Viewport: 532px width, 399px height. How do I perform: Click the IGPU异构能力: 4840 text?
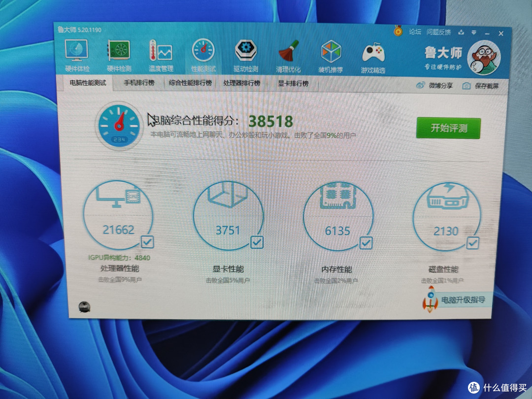pyautogui.click(x=119, y=258)
